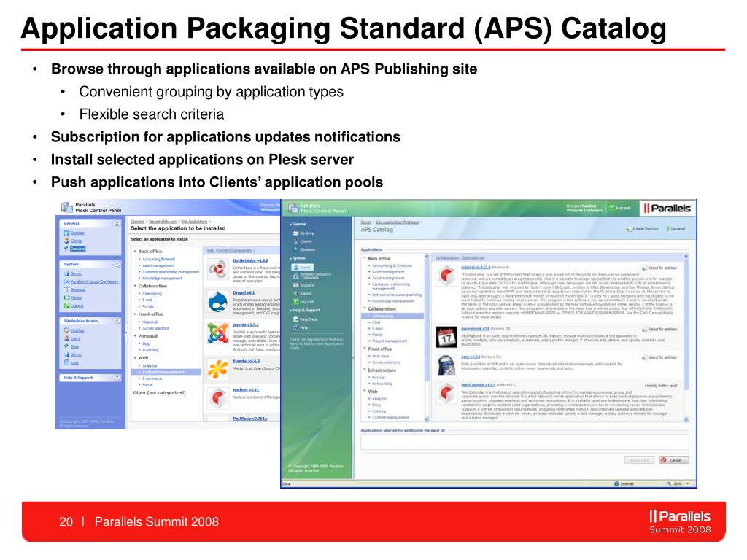Collapse the Help & Support section in green sidebar
Viewport: 747px width, 560px height.
tap(290, 311)
